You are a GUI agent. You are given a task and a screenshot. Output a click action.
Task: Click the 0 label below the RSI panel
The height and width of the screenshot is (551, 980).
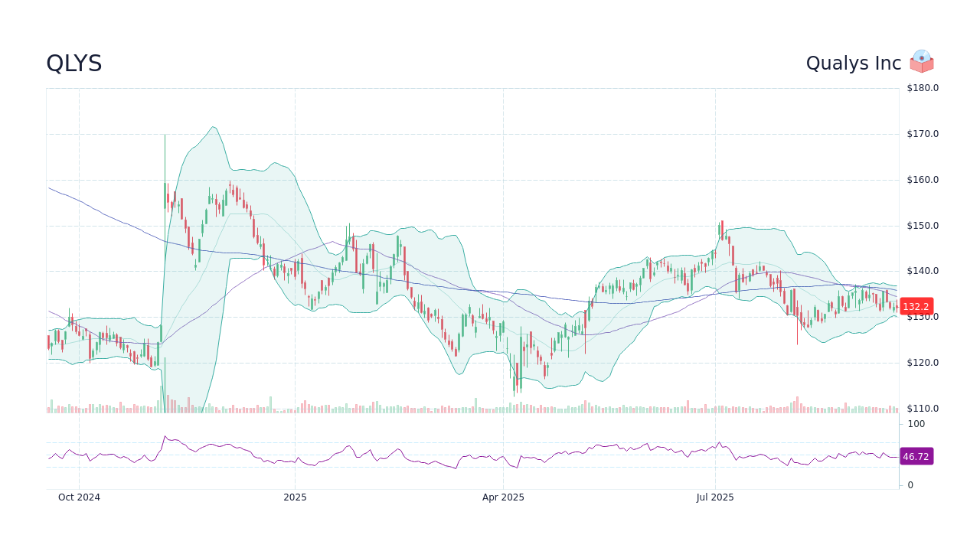[x=910, y=484]
